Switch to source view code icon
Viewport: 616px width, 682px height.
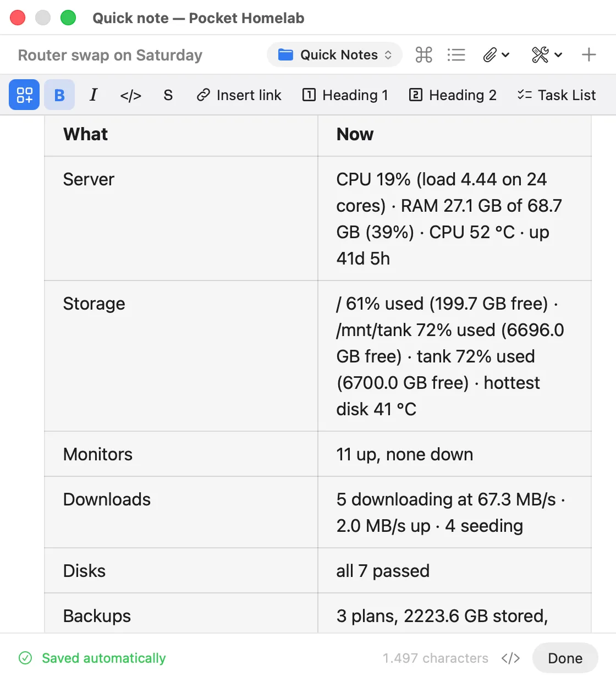click(x=510, y=658)
